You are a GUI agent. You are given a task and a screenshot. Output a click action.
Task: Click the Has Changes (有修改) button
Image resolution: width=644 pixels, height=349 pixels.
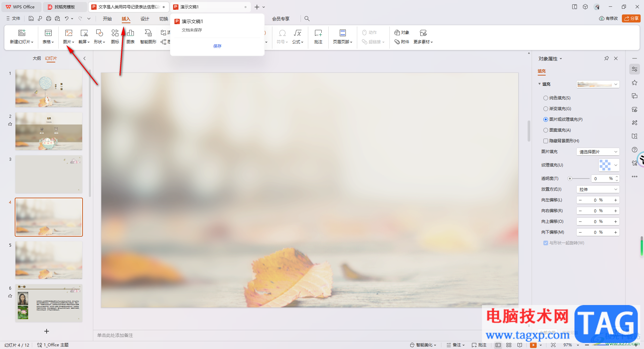tap(608, 18)
